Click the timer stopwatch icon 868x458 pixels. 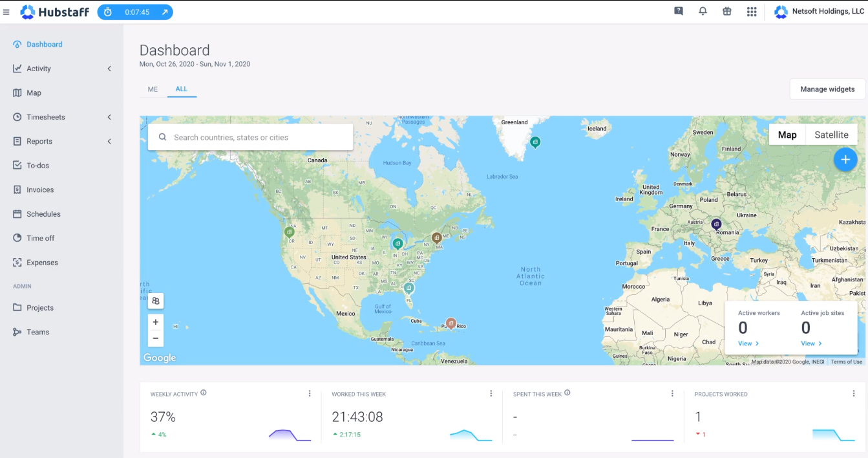(108, 12)
